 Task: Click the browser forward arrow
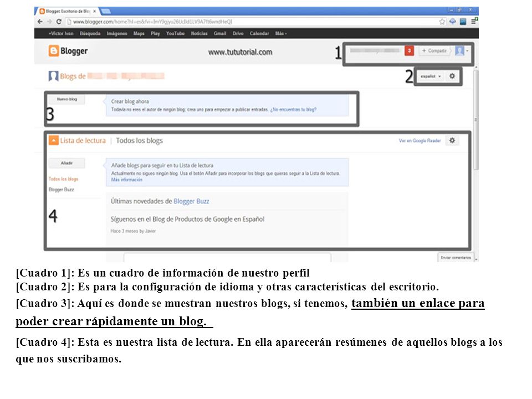point(49,22)
